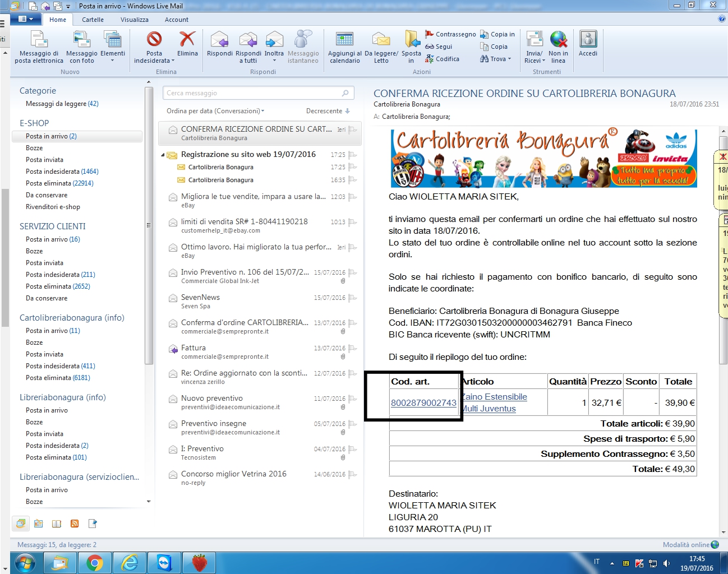Open the Calendar view shortcut icon

(x=39, y=524)
